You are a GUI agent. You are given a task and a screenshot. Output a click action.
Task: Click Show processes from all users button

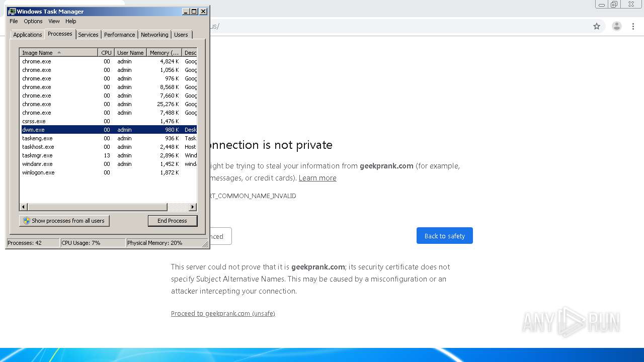[64, 221]
